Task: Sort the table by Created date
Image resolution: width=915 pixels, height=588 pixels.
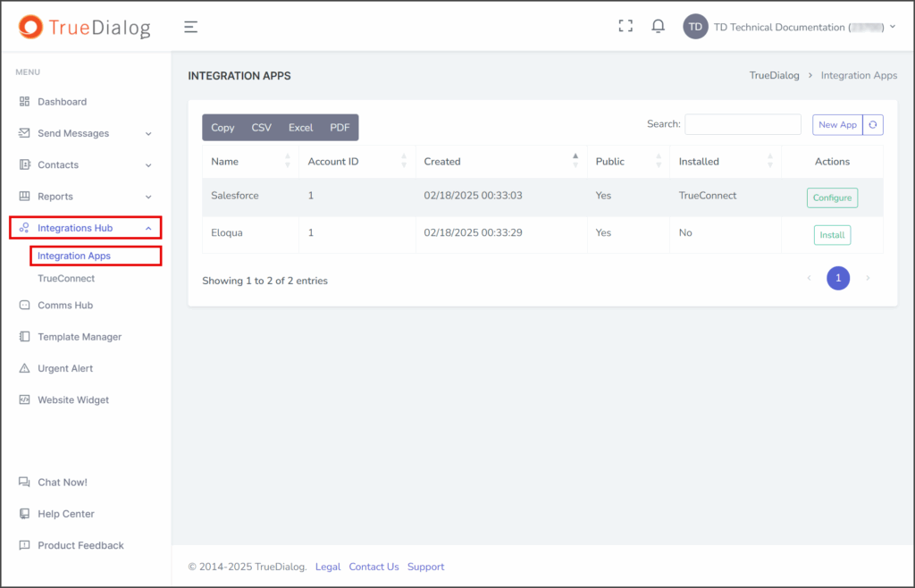Action: [501, 162]
